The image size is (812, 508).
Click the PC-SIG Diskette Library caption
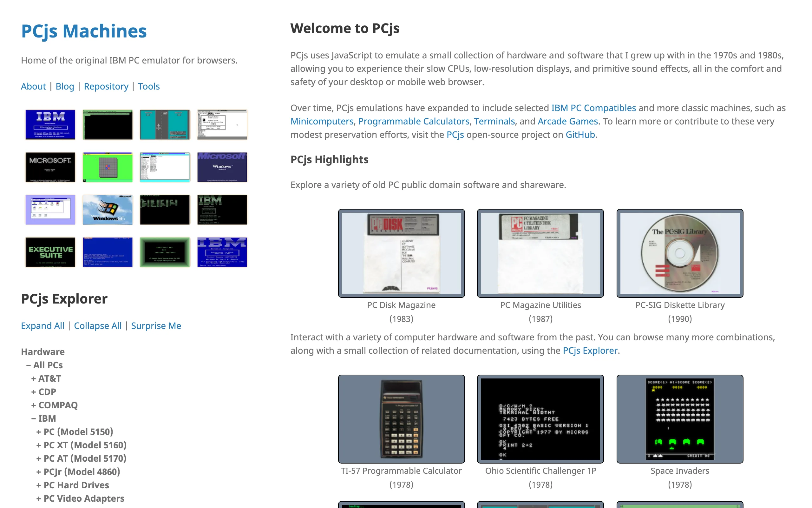pos(680,305)
